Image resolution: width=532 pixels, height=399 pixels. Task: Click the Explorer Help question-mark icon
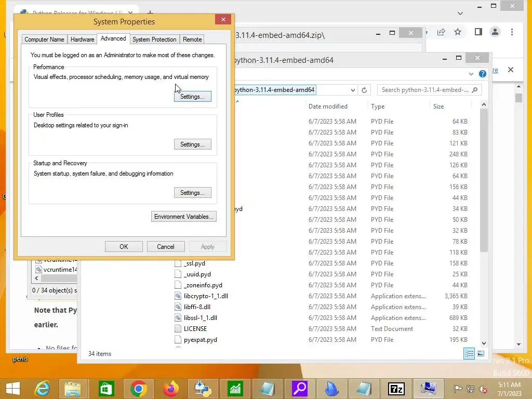pyautogui.click(x=482, y=74)
